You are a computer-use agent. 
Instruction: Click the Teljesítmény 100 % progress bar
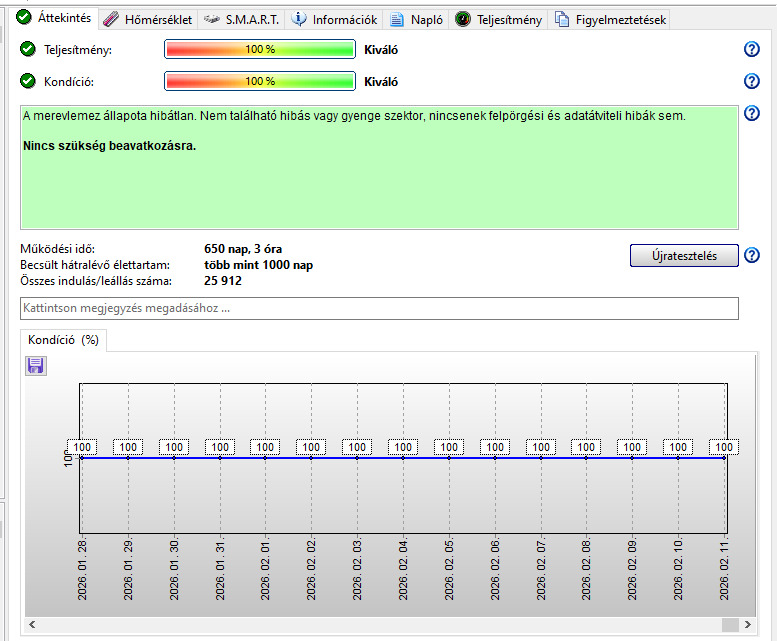click(x=260, y=49)
